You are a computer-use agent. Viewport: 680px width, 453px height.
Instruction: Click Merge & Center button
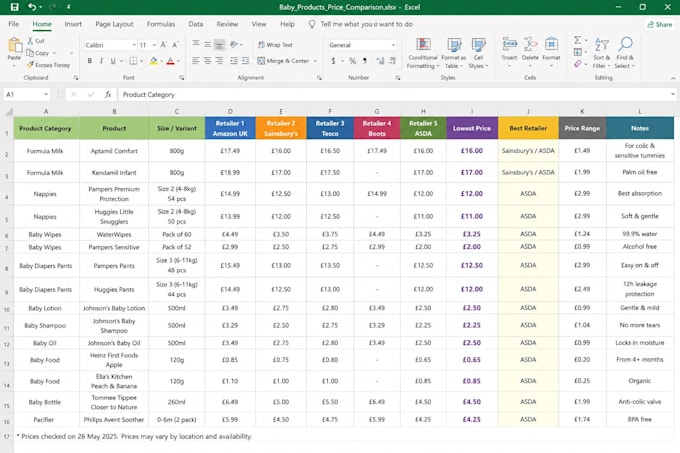click(x=283, y=61)
